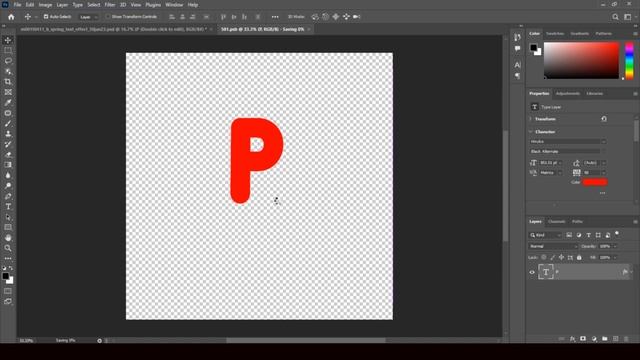Open the Comments panel icon in side dock
This screenshot has height=360, width=640.
pos(518,49)
